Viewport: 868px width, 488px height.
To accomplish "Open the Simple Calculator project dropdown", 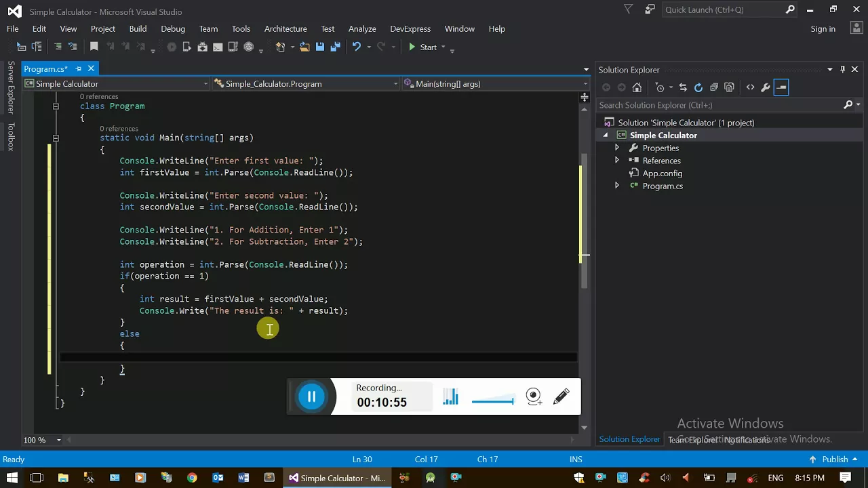I will pyautogui.click(x=206, y=84).
